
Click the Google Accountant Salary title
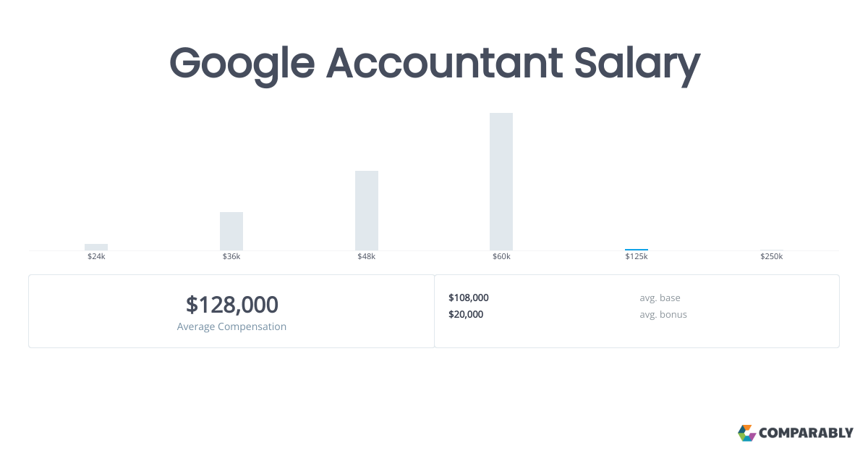(x=434, y=63)
